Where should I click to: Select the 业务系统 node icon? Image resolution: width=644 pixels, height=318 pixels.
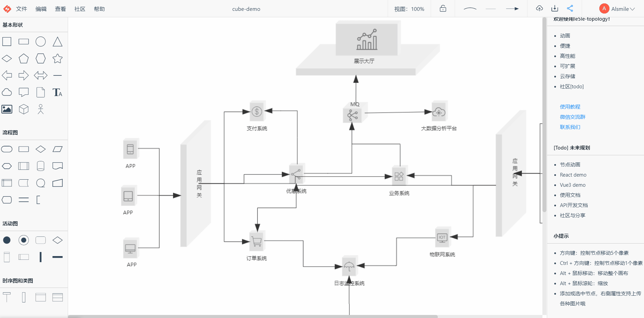point(399,176)
